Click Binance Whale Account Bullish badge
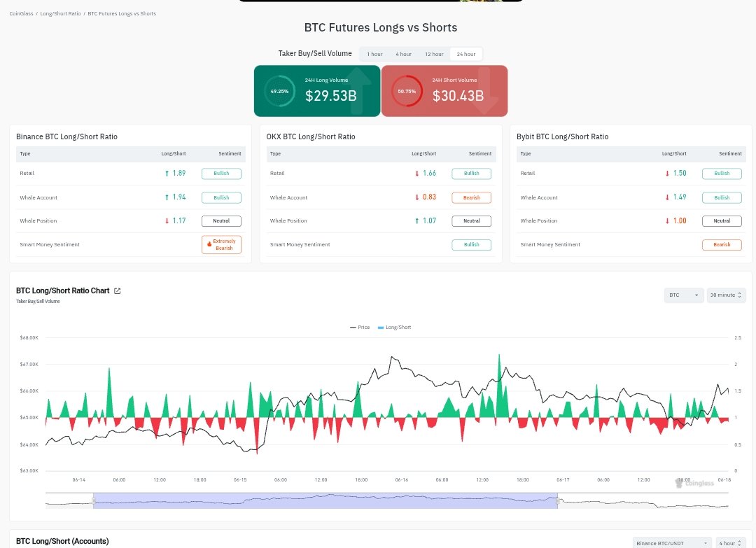The image size is (756, 548). (221, 197)
